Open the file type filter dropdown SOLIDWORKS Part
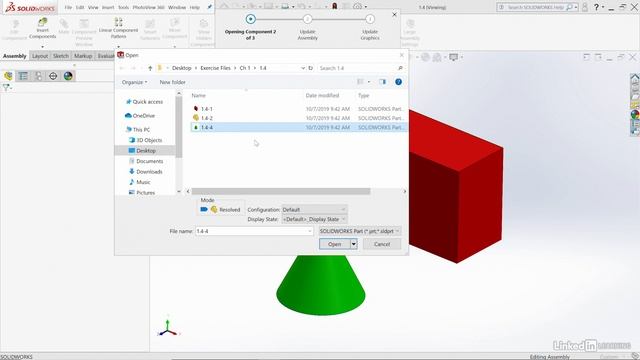The height and width of the screenshot is (360, 640). click(x=360, y=231)
